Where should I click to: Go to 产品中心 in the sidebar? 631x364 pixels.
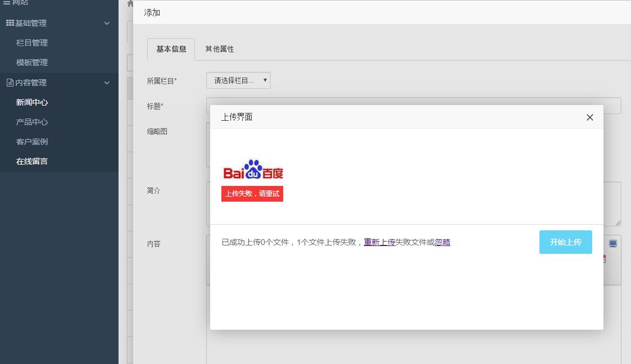coord(32,122)
